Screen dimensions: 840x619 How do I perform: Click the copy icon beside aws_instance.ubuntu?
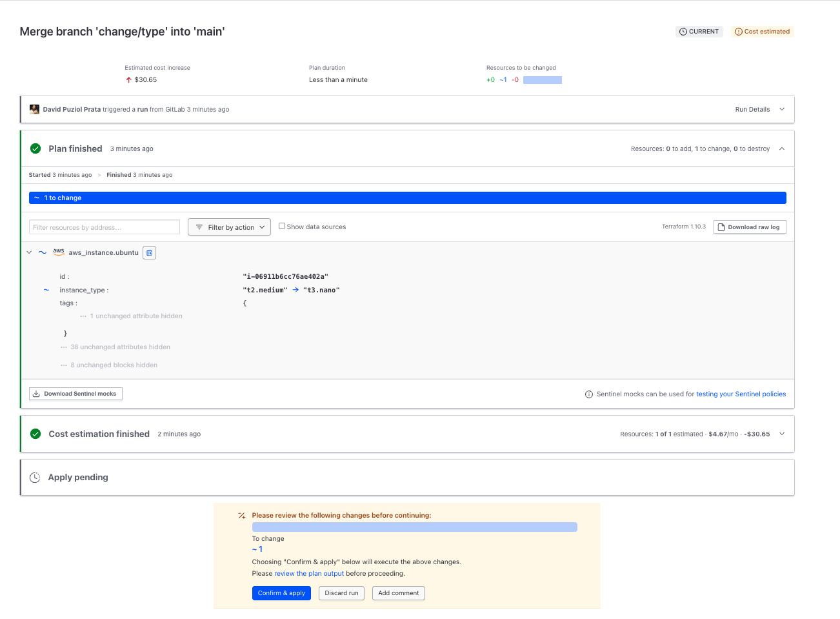[149, 253]
